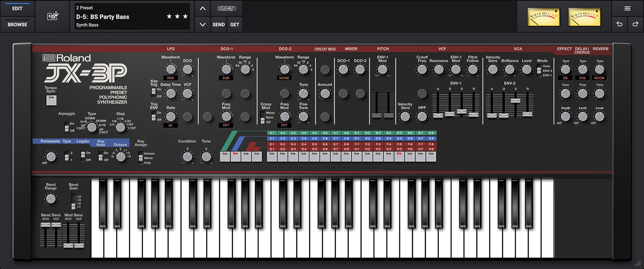Viewport: 644px width, 269px height.
Task: Click the Mixer DCO-2 level knob
Action: coord(360,69)
